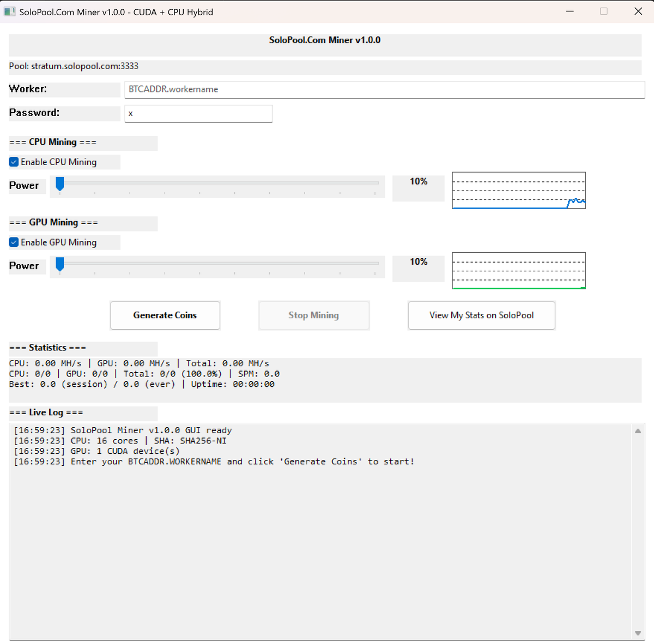Disable GPU Mining
The height and width of the screenshot is (644, 654).
click(14, 242)
